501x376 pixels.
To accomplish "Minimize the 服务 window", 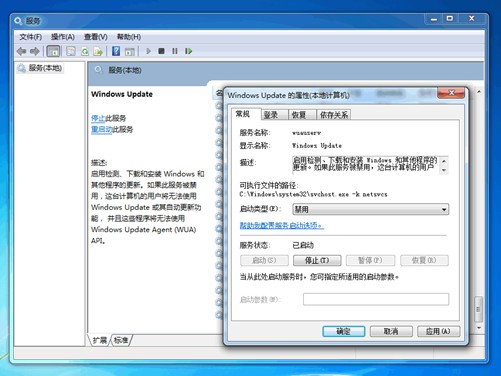I will tap(434, 19).
